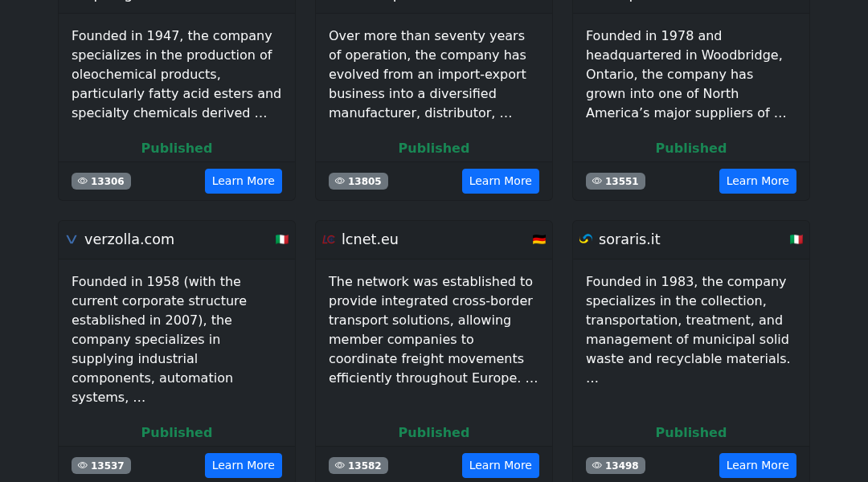Click Published status on verzolla.com card
This screenshot has height=482, width=868.
pyautogui.click(x=177, y=433)
